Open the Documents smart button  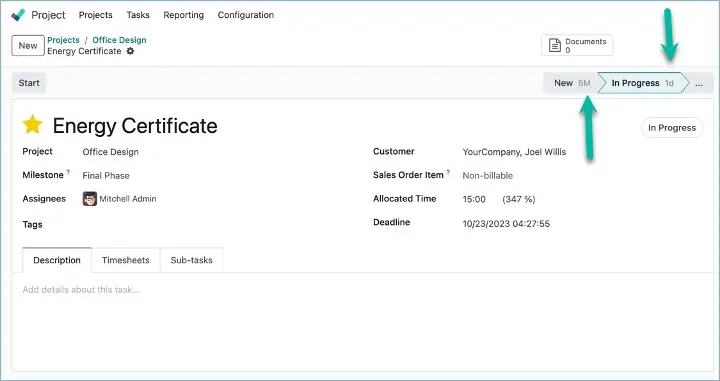(577, 45)
